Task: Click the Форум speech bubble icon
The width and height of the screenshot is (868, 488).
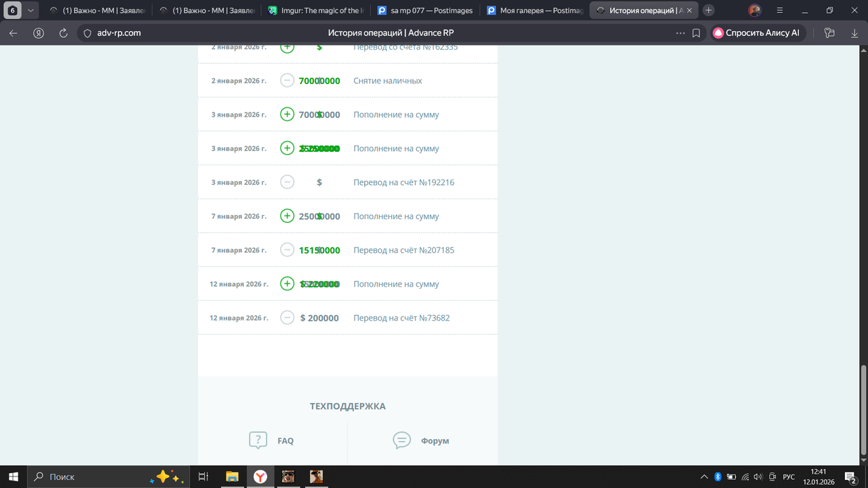Action: (402, 441)
